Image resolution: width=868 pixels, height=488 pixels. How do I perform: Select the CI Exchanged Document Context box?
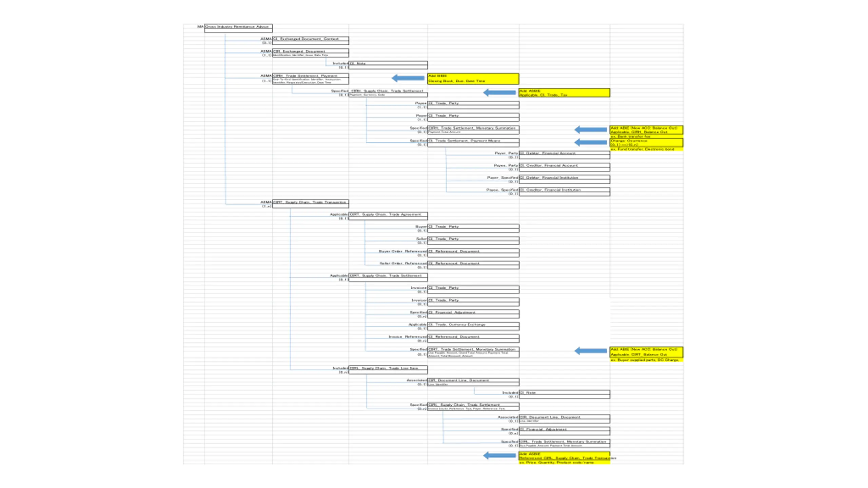[310, 41]
